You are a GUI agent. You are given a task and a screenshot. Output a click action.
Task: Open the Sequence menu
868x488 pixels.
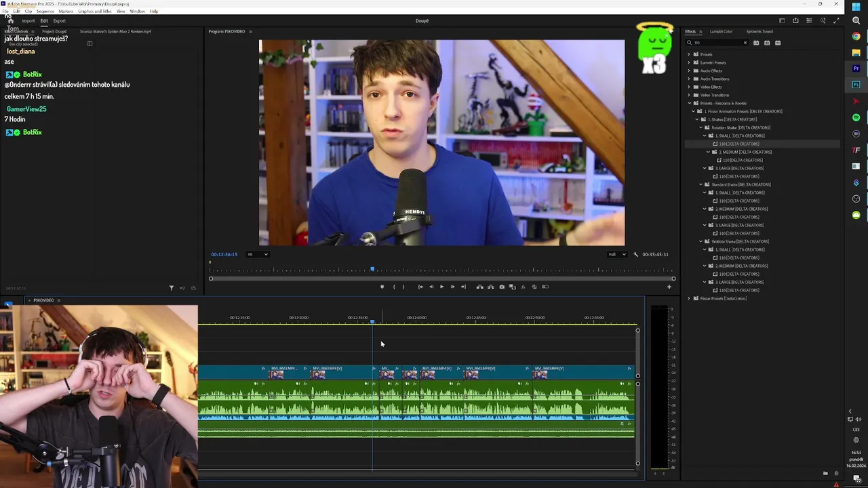pyautogui.click(x=45, y=12)
